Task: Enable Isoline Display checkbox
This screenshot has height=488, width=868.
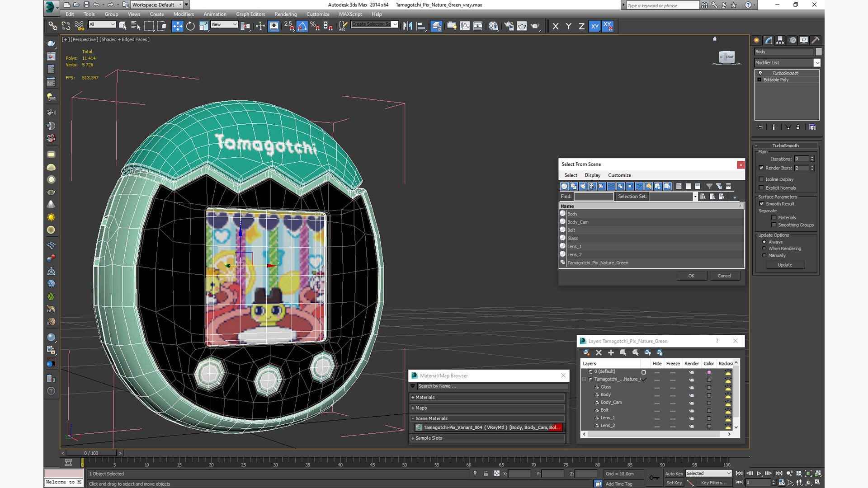Action: (761, 179)
